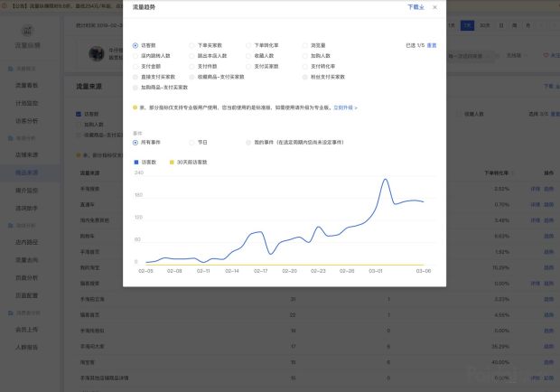
Task: Close the 流量趋势 dialog with the × icon
Action: point(434,7)
